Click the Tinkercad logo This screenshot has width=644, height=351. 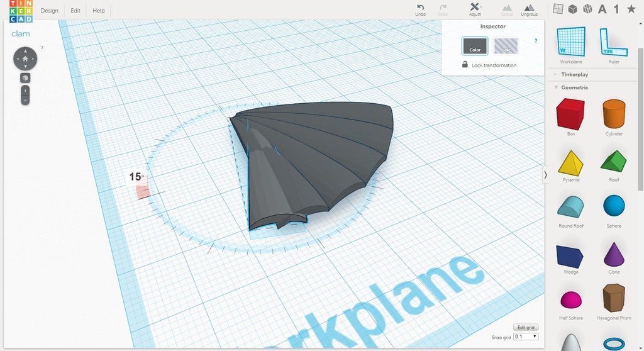coord(21,11)
